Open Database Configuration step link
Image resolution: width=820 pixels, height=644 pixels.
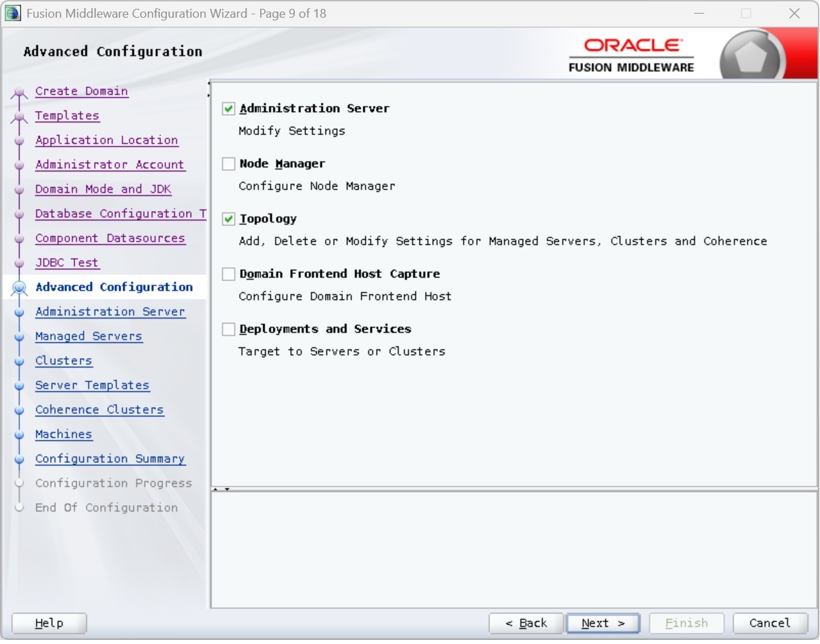click(x=121, y=214)
